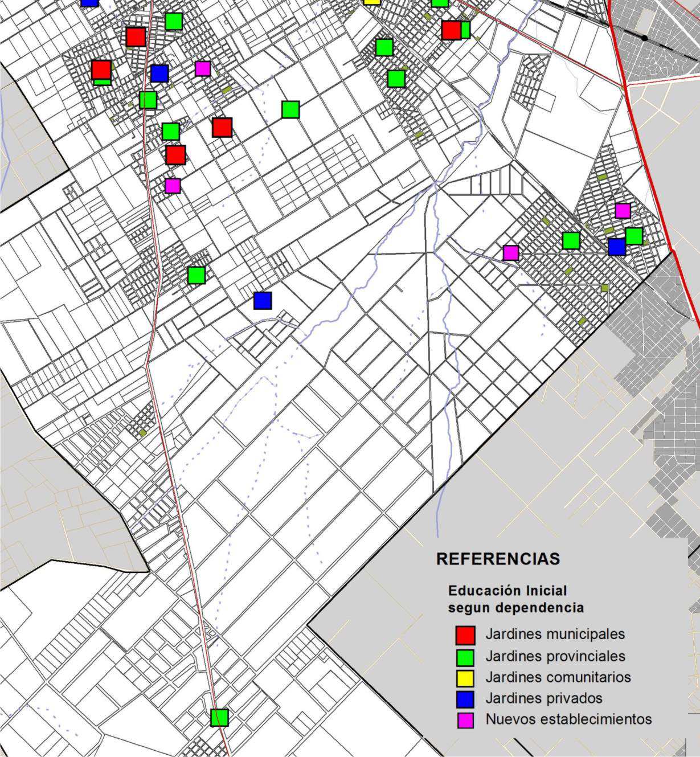
Task: Click the red marker left of the isolated green marker
Action: (222, 128)
